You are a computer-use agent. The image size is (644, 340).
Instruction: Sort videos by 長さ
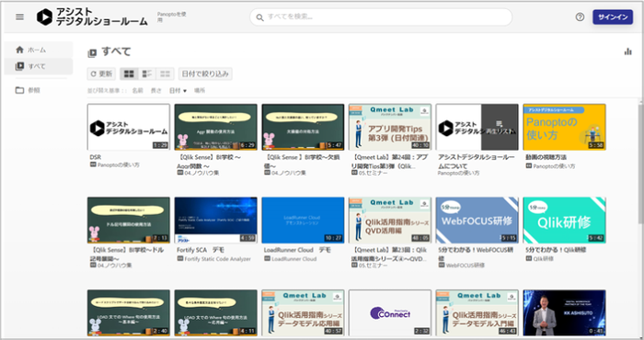[156, 91]
